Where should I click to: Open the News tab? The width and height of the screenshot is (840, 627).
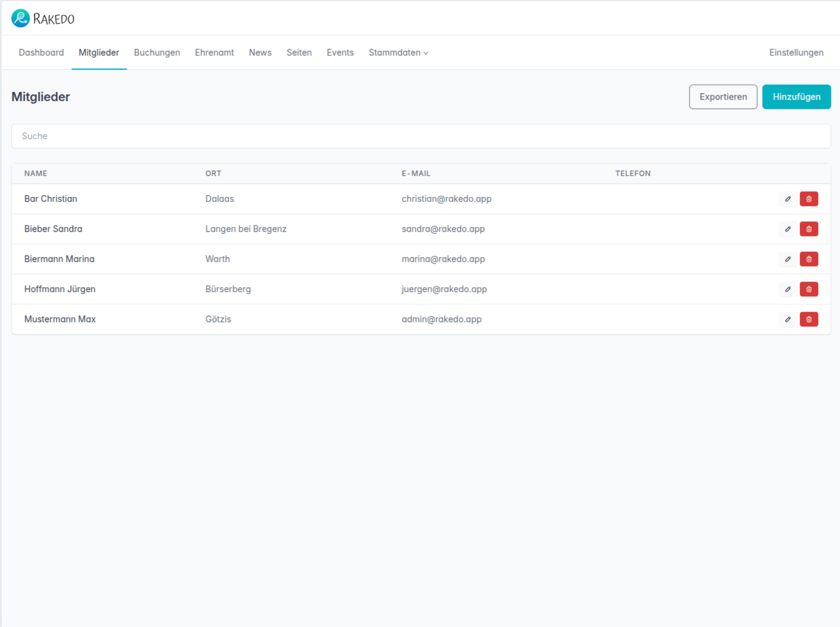point(260,52)
